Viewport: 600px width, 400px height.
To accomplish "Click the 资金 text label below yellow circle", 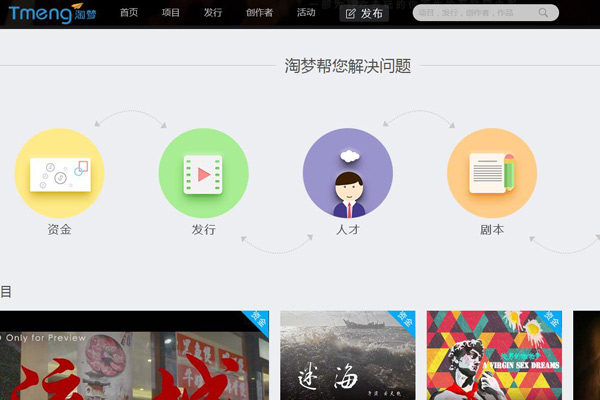I will 59,230.
